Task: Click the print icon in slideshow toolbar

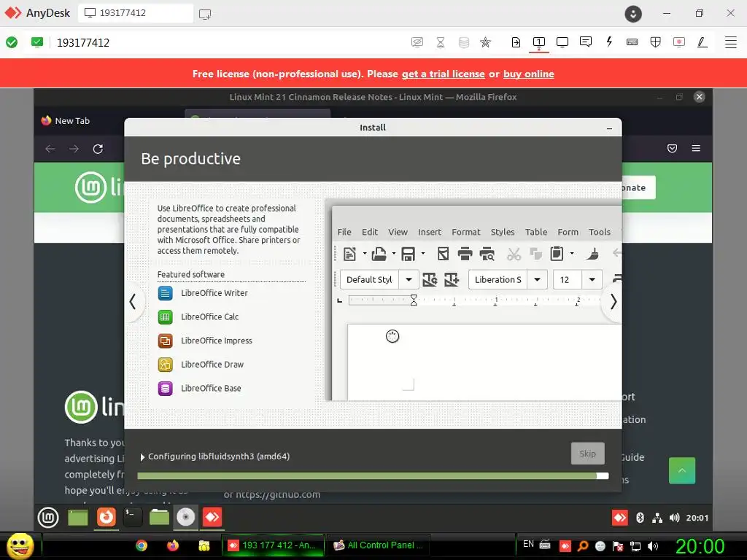Action: (x=465, y=254)
